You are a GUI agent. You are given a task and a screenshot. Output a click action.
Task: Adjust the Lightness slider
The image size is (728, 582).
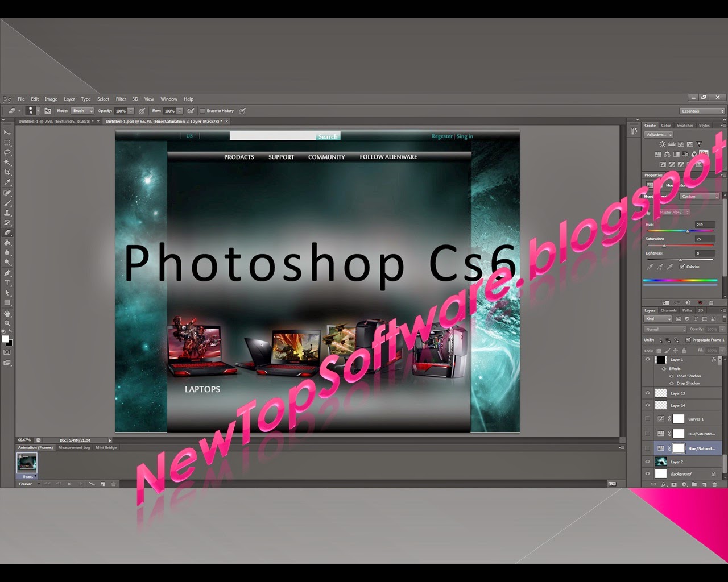click(680, 260)
